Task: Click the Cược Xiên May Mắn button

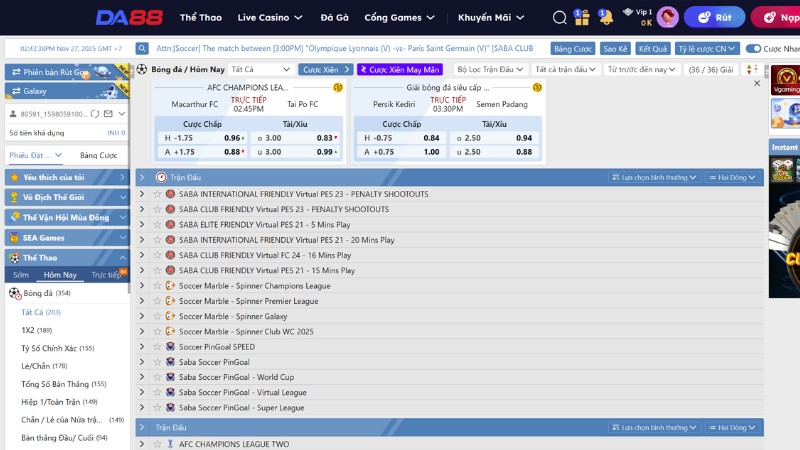Action: (x=399, y=69)
